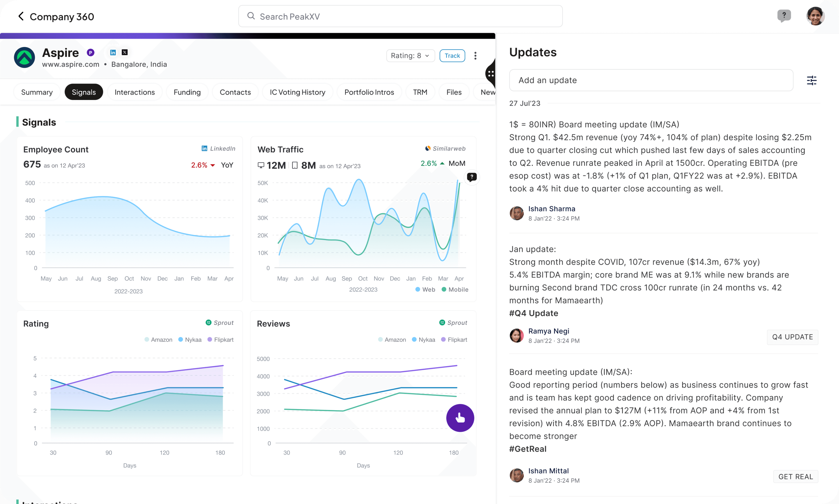Open the Rating: 8 dropdown
Screen dimensions: 839x504
tap(410, 56)
